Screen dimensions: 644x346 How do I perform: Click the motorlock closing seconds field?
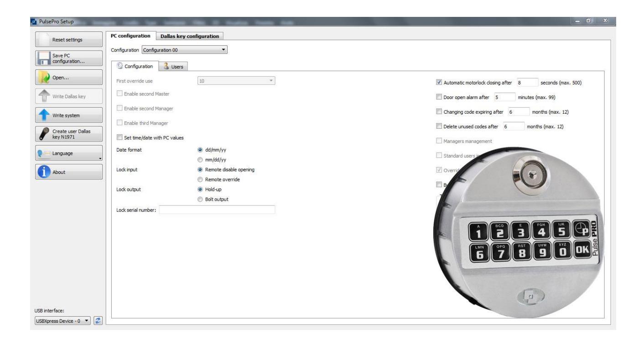tap(528, 83)
